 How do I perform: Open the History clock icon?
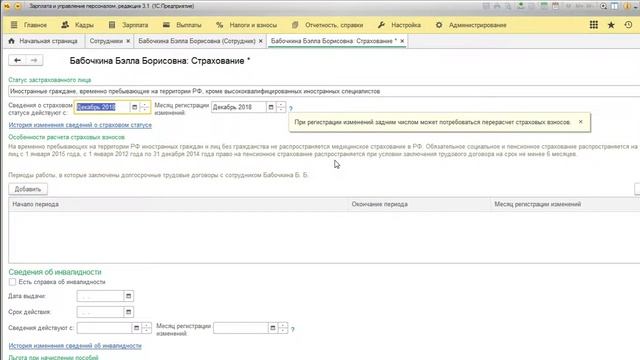coord(628,25)
